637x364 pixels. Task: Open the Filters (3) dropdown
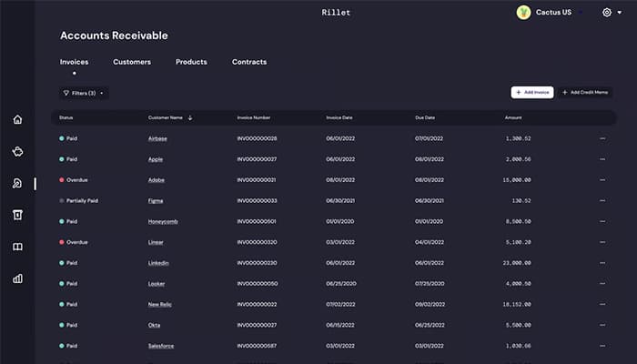(84, 93)
